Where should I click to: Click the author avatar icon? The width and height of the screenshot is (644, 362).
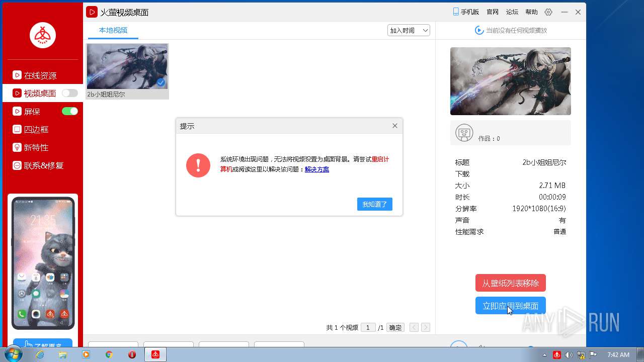tap(464, 133)
